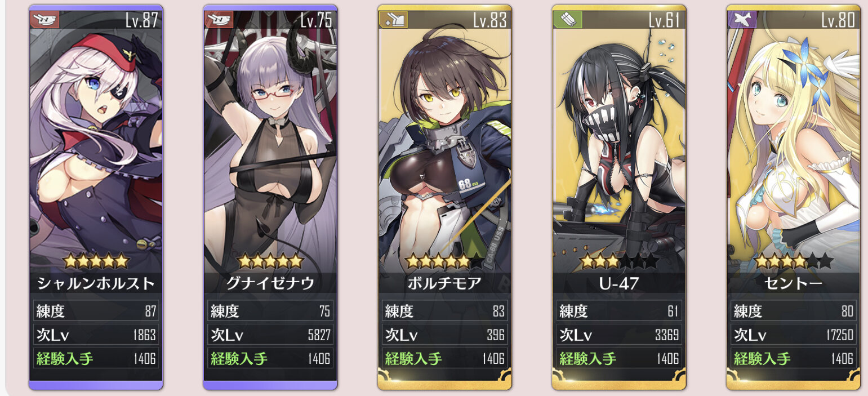Click the submarine torpedo icon on U-47 card
The image size is (868, 396).
click(567, 20)
